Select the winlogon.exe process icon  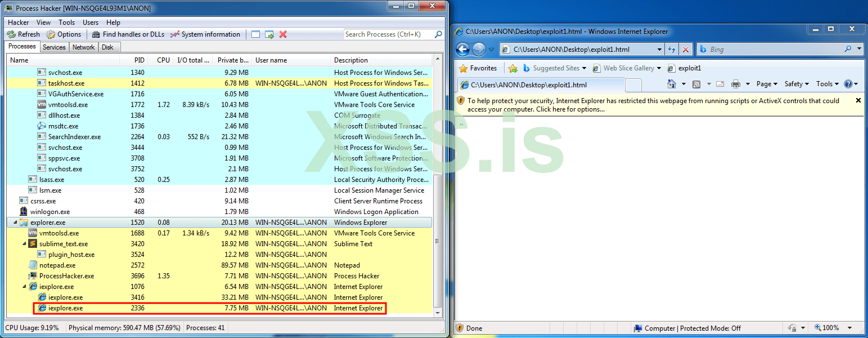tap(24, 212)
